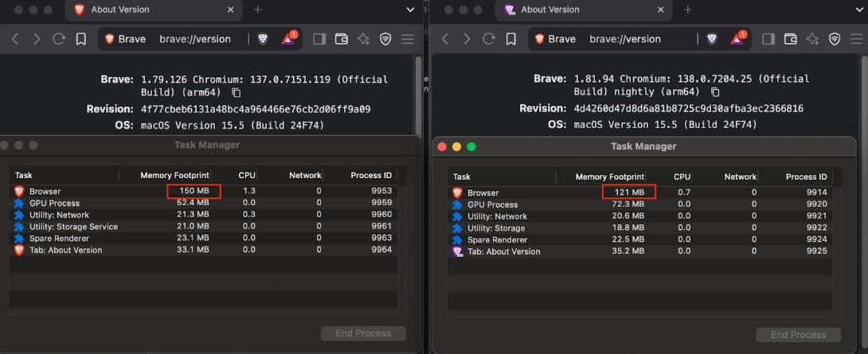The image size is (868, 354).
Task: Close the About Version tab in the left window
Action: click(229, 10)
